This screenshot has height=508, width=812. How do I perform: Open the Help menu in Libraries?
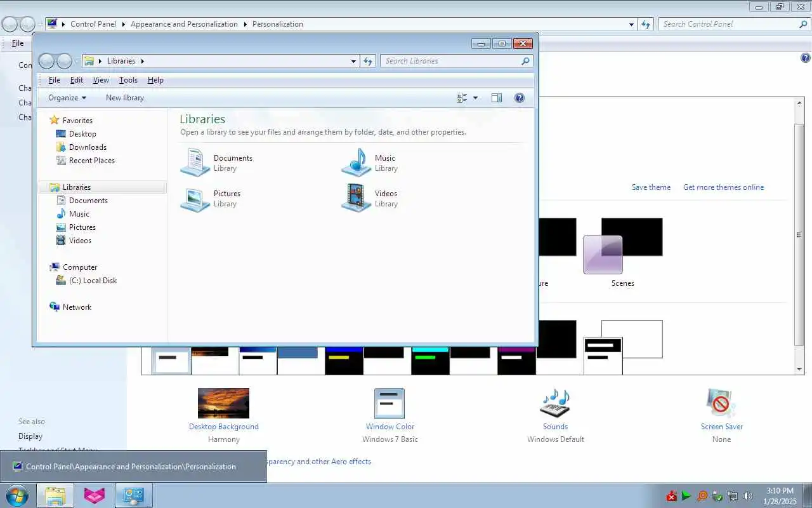(x=155, y=80)
